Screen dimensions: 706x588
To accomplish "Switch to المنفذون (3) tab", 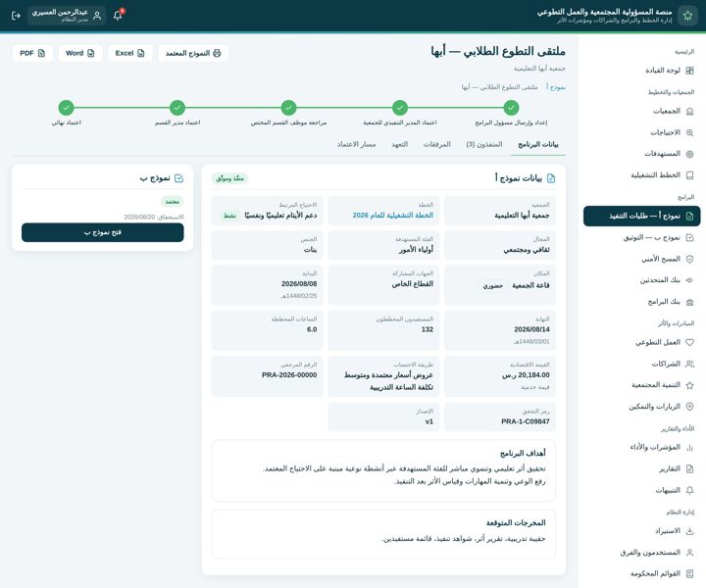I will pyautogui.click(x=484, y=144).
